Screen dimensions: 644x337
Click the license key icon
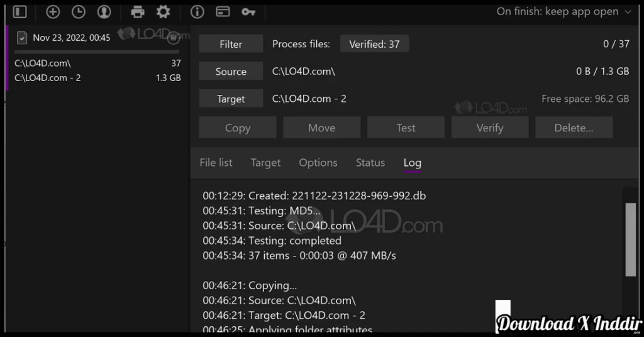tap(248, 12)
